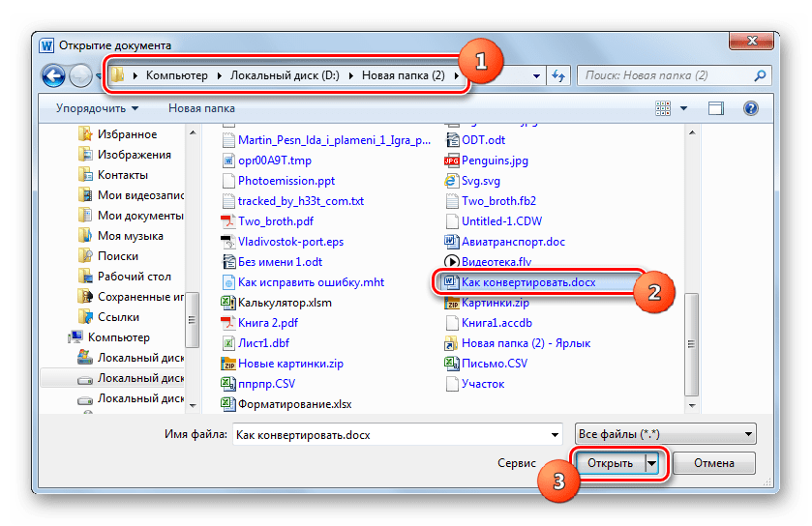This screenshot has width=812, height=526.
Task: Click the Back navigation arrow button
Action: [54, 76]
